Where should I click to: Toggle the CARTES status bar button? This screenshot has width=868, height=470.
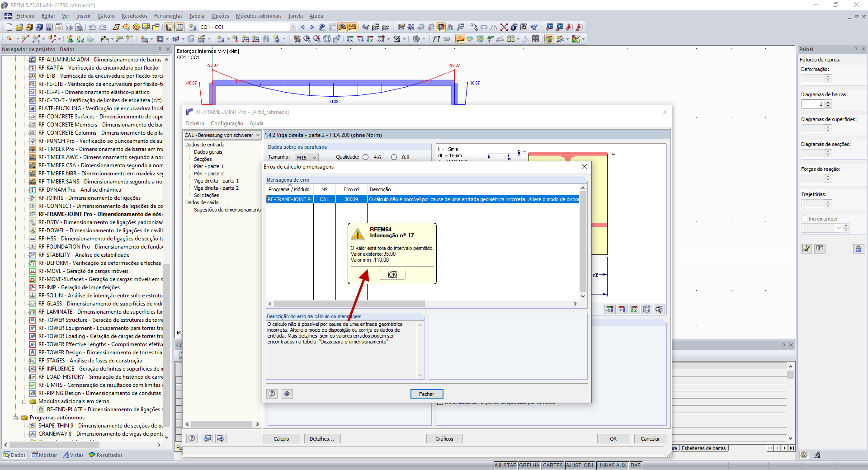click(x=553, y=465)
